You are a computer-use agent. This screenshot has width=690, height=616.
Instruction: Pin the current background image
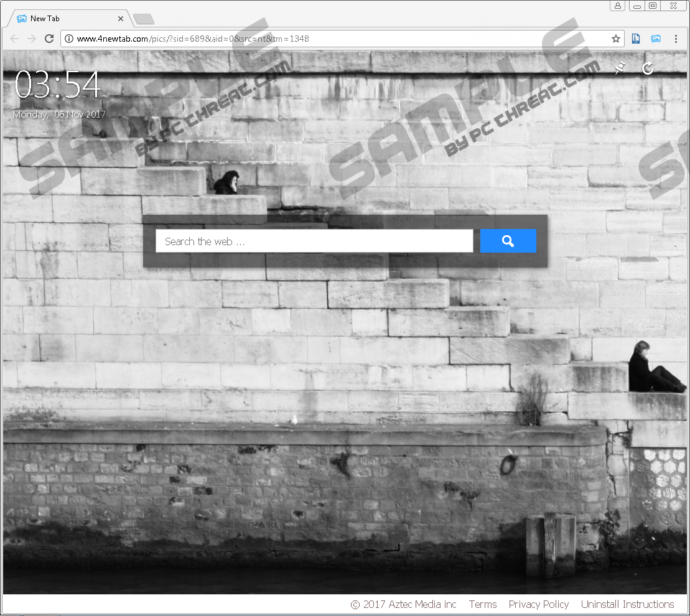(619, 68)
